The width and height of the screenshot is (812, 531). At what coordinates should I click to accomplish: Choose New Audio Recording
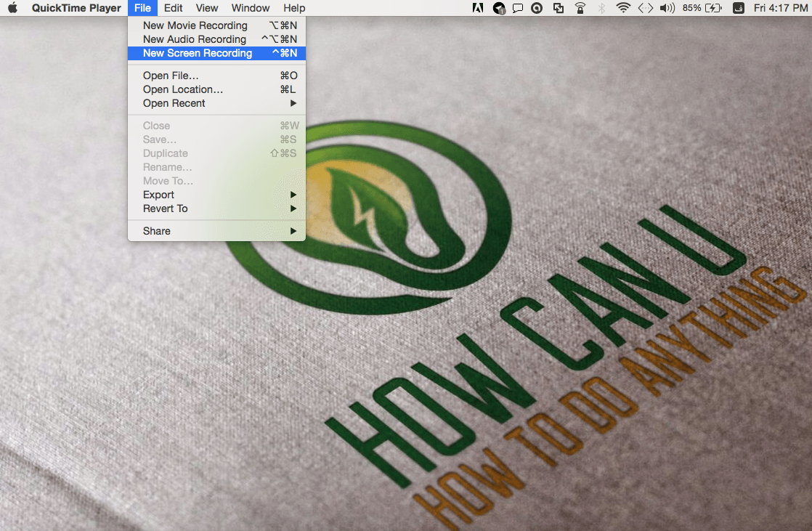click(216, 39)
